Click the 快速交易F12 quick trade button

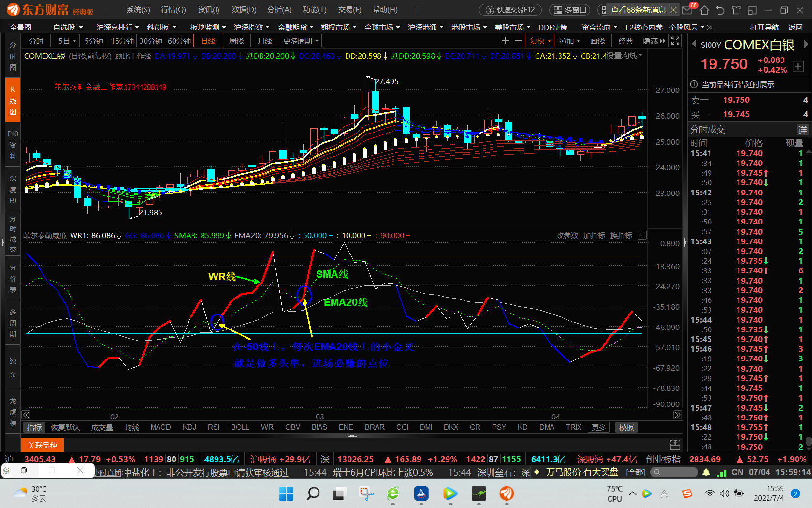510,10
